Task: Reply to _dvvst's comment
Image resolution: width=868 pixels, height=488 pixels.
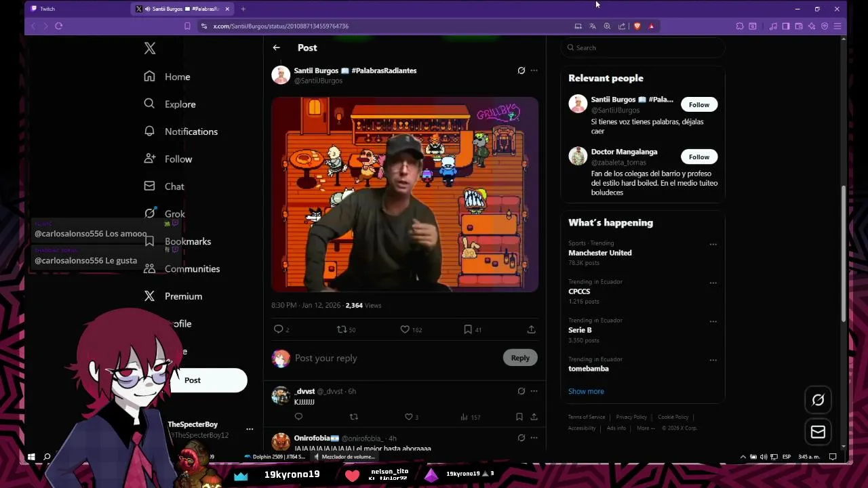Action: (x=298, y=417)
